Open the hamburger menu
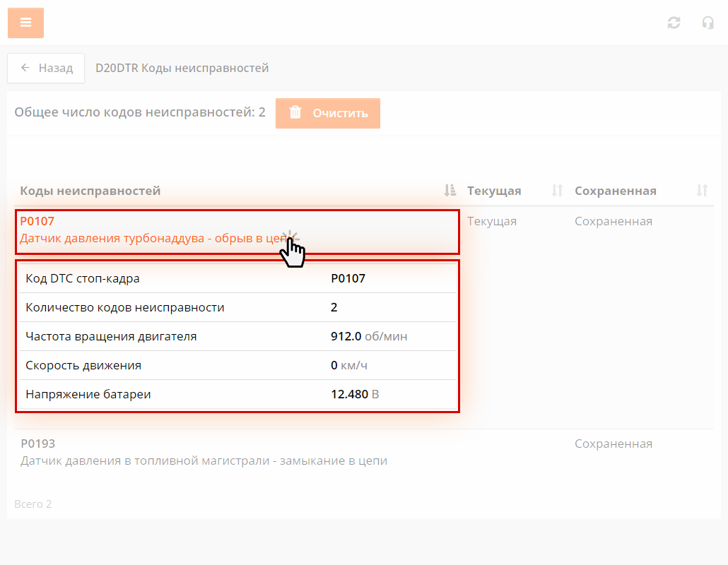The width and height of the screenshot is (728, 565). [x=25, y=23]
